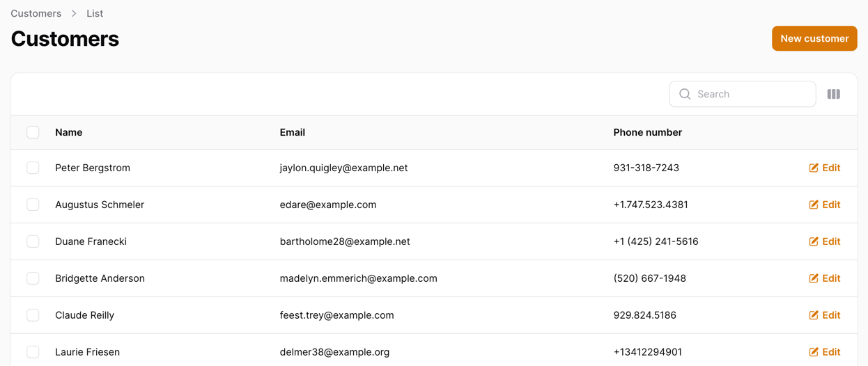Click edit pencil icon for Claude Reilly
Viewport: 868px width, 366px height.
(x=814, y=315)
